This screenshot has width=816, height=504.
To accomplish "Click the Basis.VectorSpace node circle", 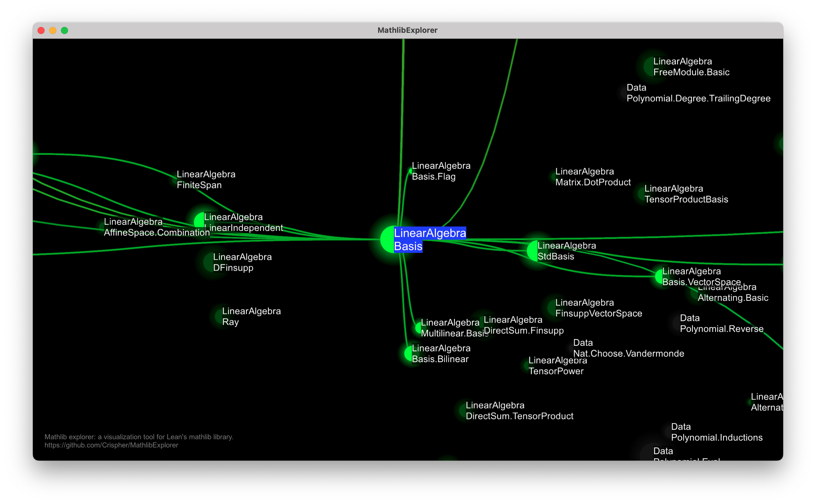I will point(659,276).
